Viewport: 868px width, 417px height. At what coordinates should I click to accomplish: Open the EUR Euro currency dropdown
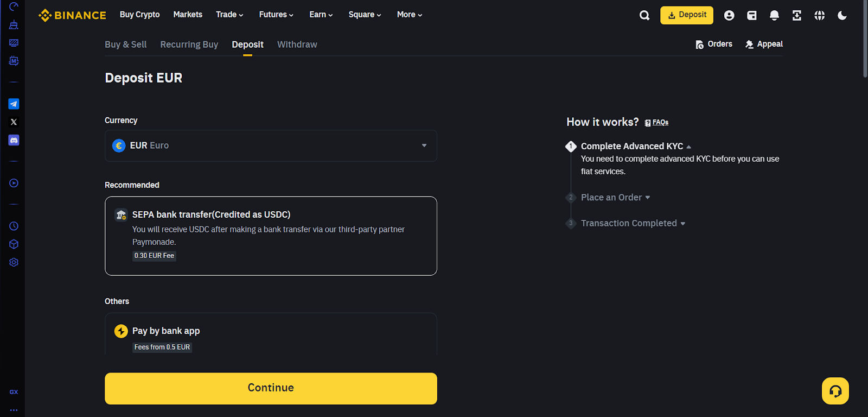[271, 146]
